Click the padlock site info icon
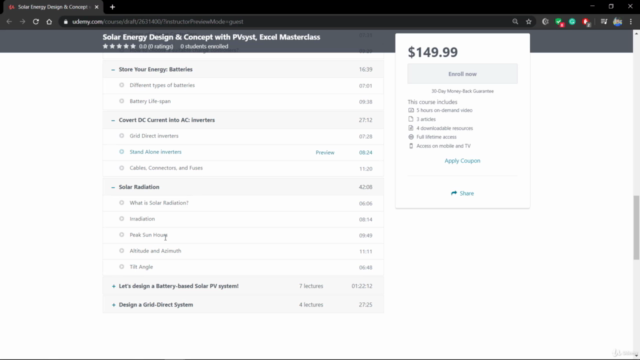Screen dimensions: 640x360 coord(65,22)
